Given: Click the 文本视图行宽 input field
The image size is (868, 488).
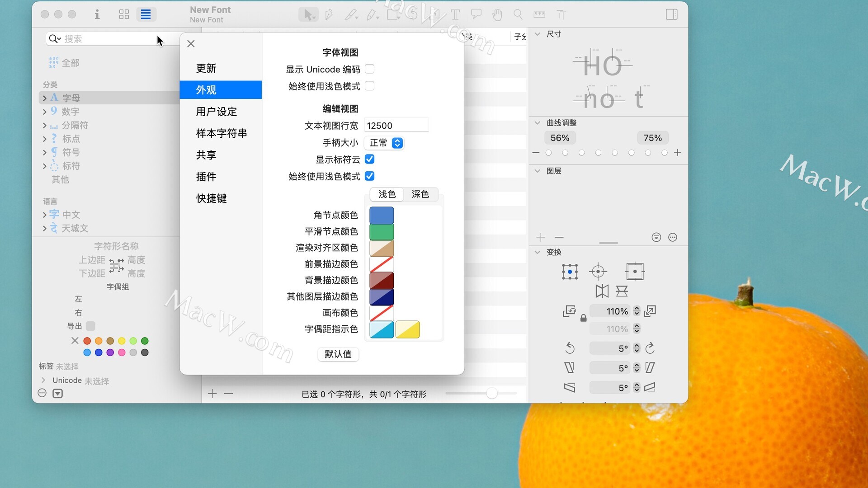Looking at the screenshot, I should pyautogui.click(x=396, y=126).
